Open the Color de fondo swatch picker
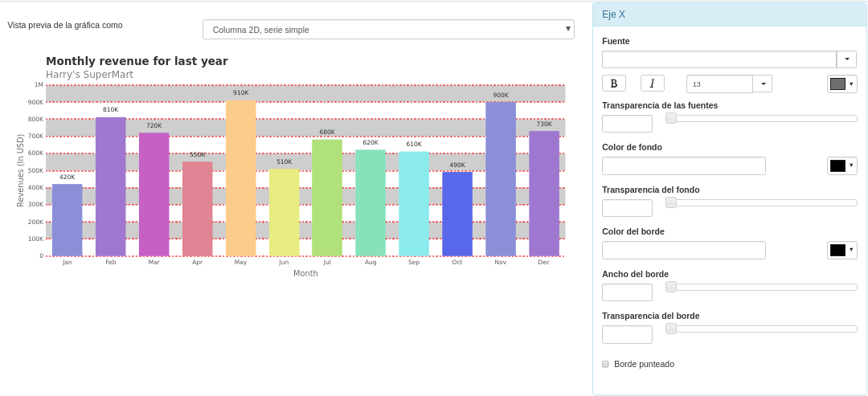The width and height of the screenshot is (868, 396). [x=841, y=166]
